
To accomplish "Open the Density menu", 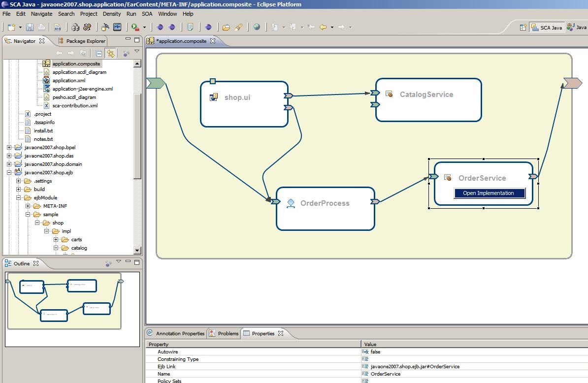I will click(x=112, y=14).
